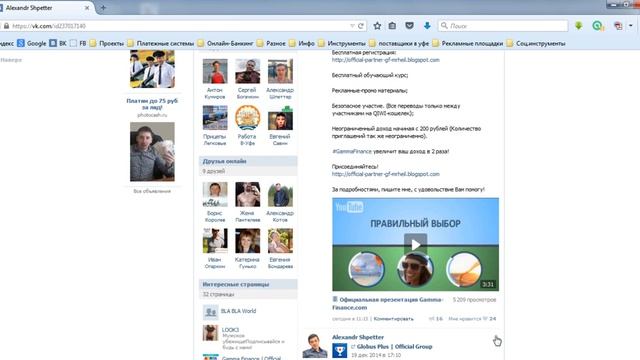Image resolution: width=640 pixels, height=360 pixels.
Task: Open friend Сергей's avatar
Action: pyautogui.click(x=247, y=71)
